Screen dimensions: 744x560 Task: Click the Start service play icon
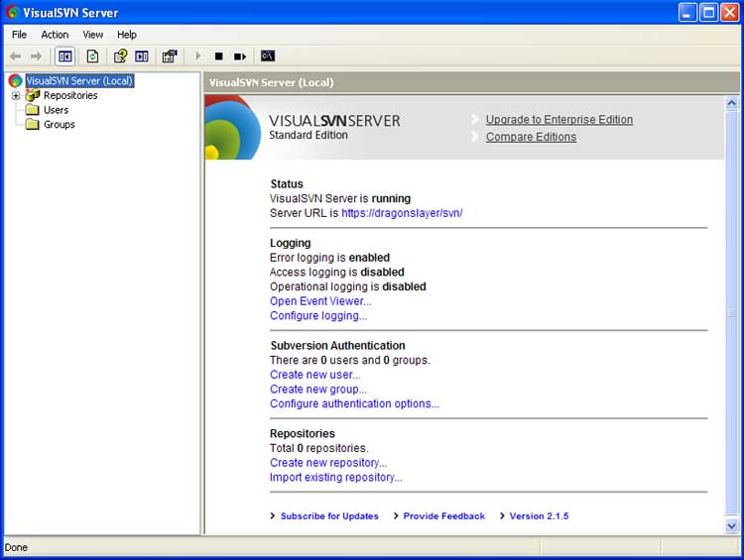[x=197, y=56]
